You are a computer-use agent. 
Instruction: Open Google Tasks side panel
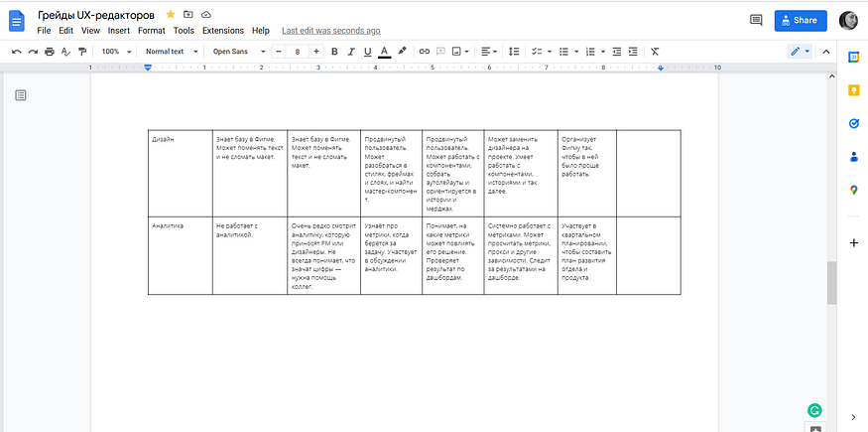[853, 123]
